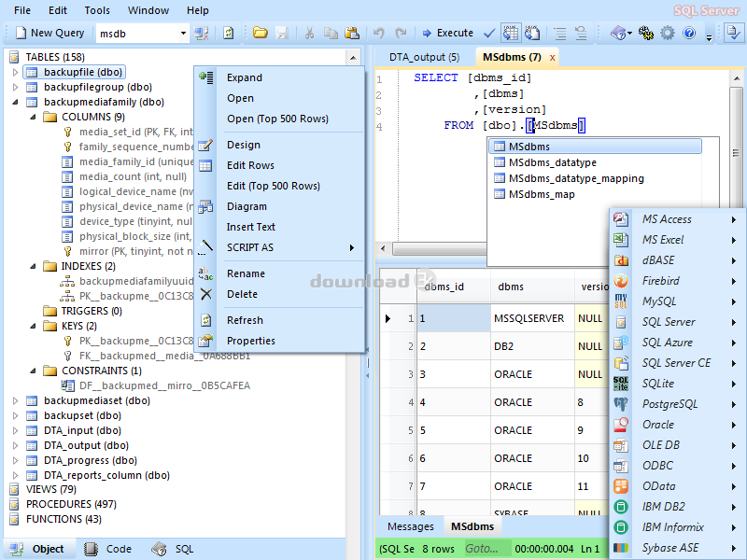Choose Properties from the context menu
Screen dimensions: 747x560
coord(279,341)
